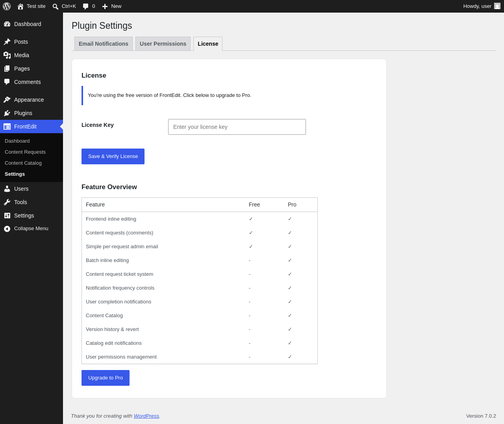Open Content Requests submenu item

(25, 152)
